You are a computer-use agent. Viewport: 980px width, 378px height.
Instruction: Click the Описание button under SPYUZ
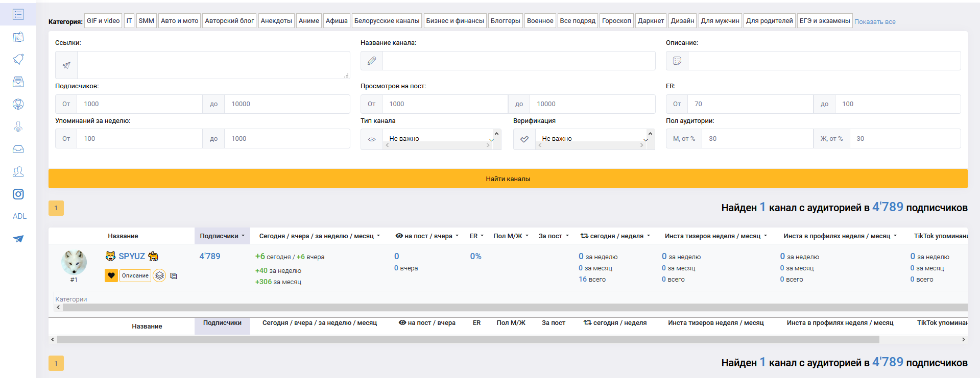(x=135, y=275)
